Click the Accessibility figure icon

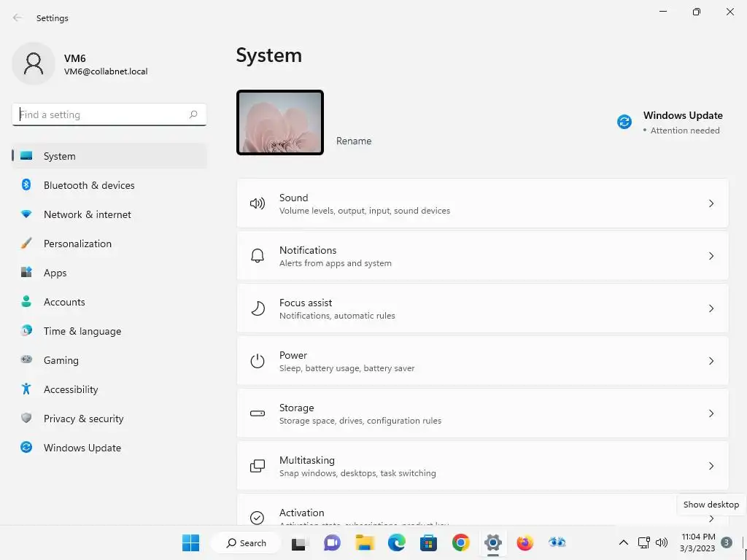coord(26,389)
